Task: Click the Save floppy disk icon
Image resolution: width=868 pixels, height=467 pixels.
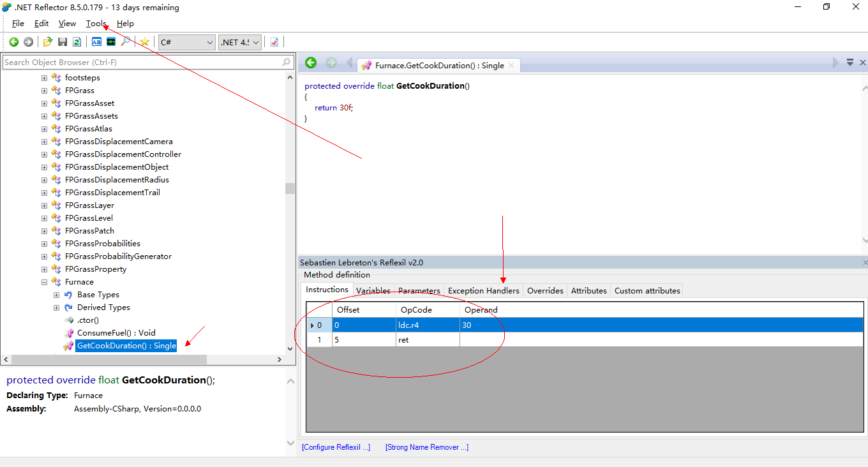Action: pyautogui.click(x=63, y=42)
